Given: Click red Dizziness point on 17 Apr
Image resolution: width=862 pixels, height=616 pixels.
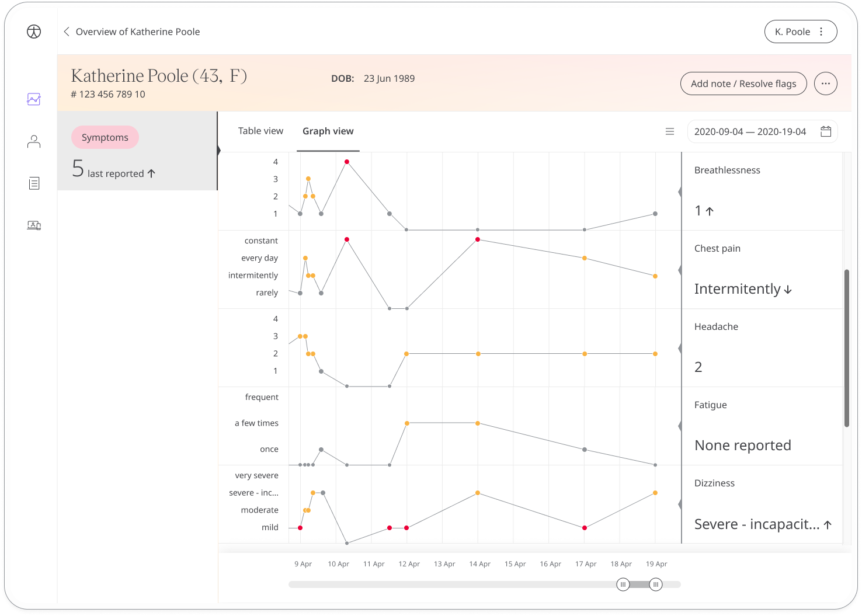Looking at the screenshot, I should point(585,528).
